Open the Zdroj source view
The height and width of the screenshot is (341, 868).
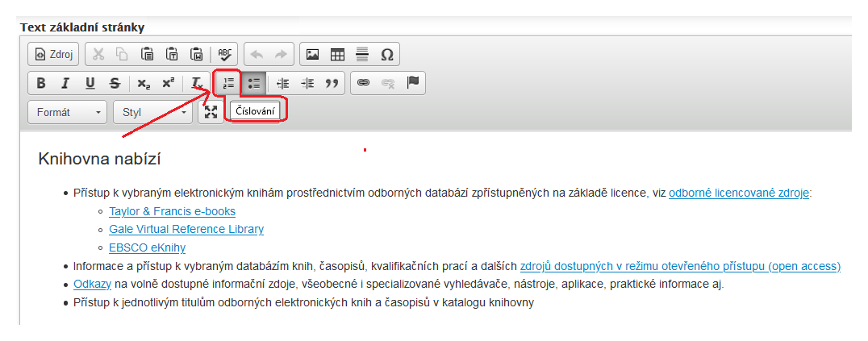[54, 54]
